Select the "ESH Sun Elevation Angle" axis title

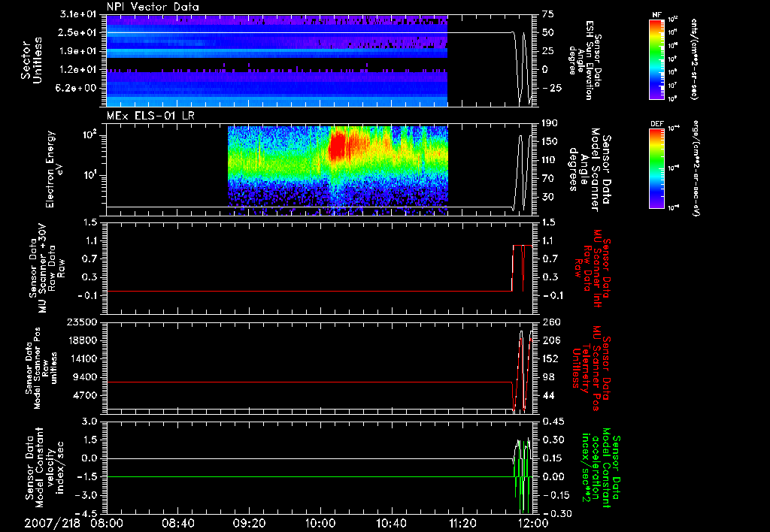(585, 60)
